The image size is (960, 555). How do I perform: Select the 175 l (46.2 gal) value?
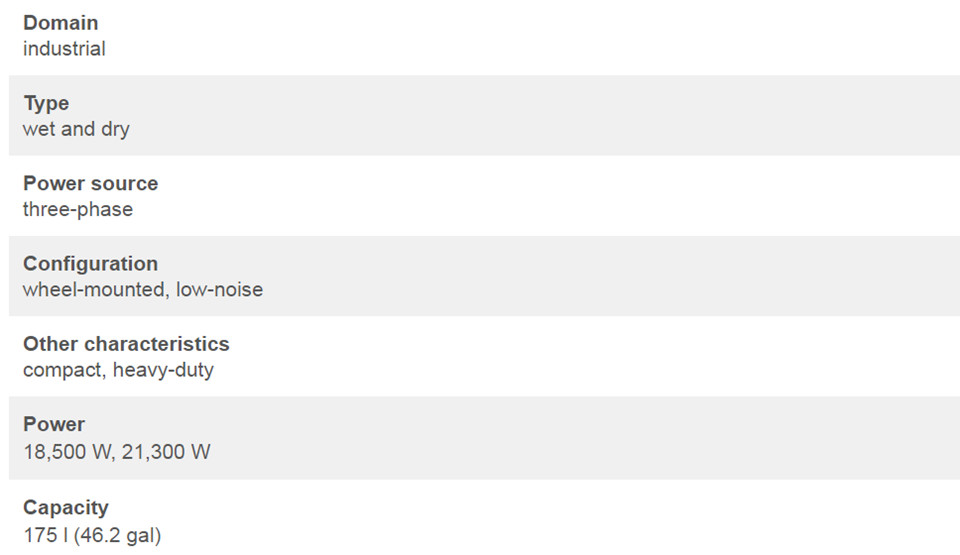(92, 535)
